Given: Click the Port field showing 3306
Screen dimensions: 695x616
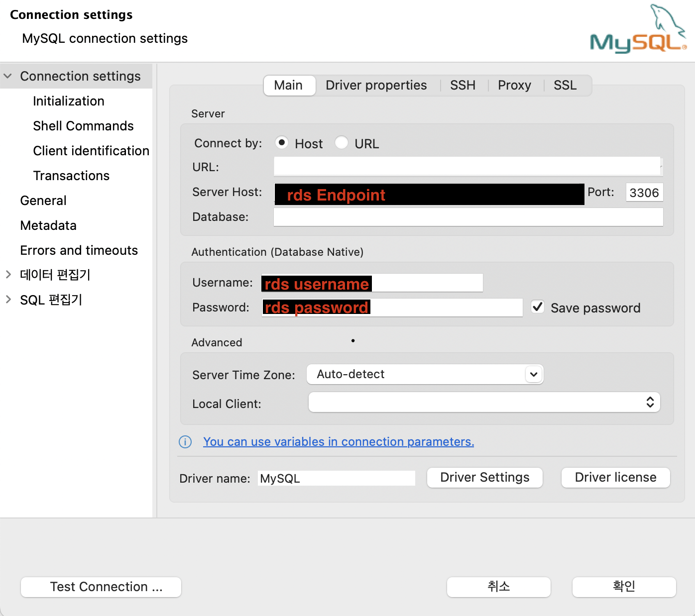Looking at the screenshot, I should click(x=644, y=193).
